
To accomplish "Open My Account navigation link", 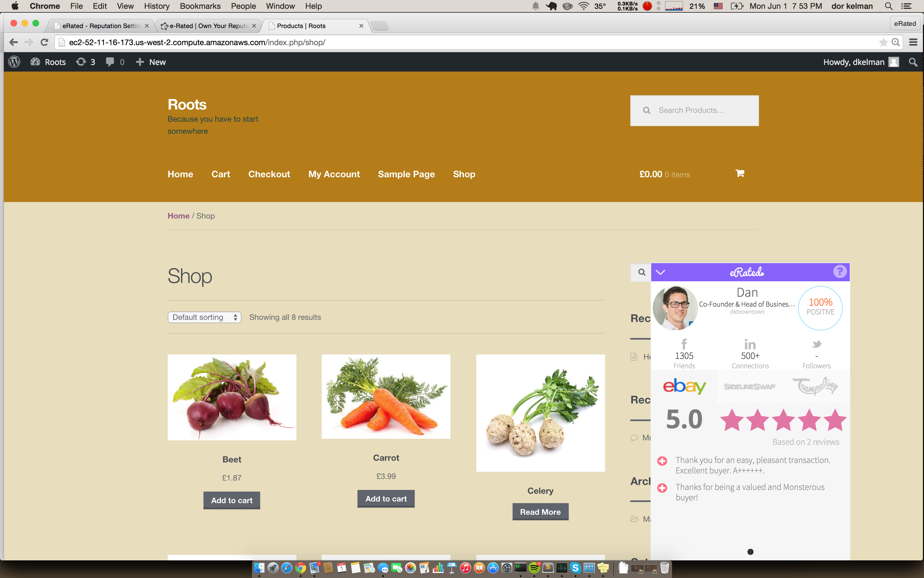I will [334, 174].
